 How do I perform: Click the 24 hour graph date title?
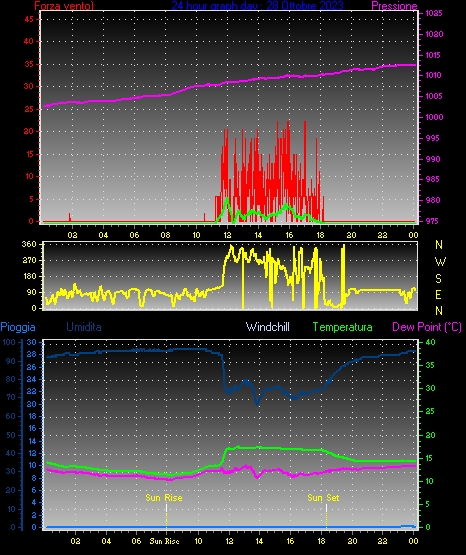point(258,5)
